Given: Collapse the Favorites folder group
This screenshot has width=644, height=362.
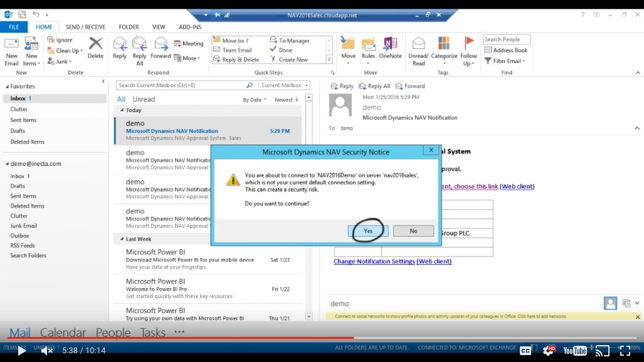Looking at the screenshot, I should 7,86.
